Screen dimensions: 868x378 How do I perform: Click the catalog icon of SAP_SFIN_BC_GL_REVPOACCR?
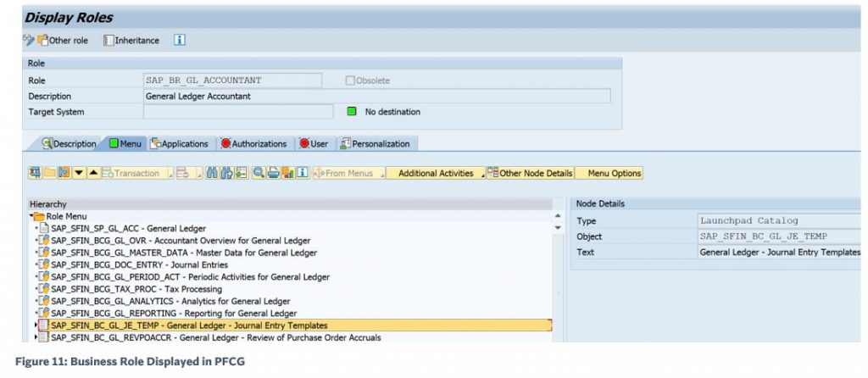[44, 337]
